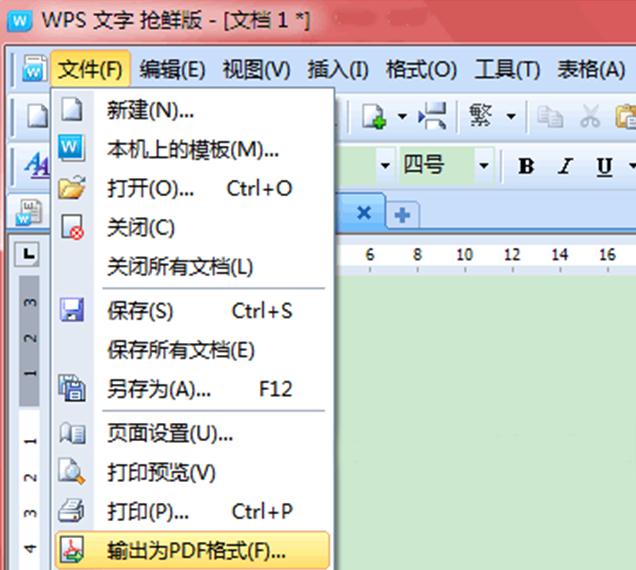The height and width of the screenshot is (570, 636).
Task: Choose Print Preview (打印预览) entry
Action: [x=192, y=472]
